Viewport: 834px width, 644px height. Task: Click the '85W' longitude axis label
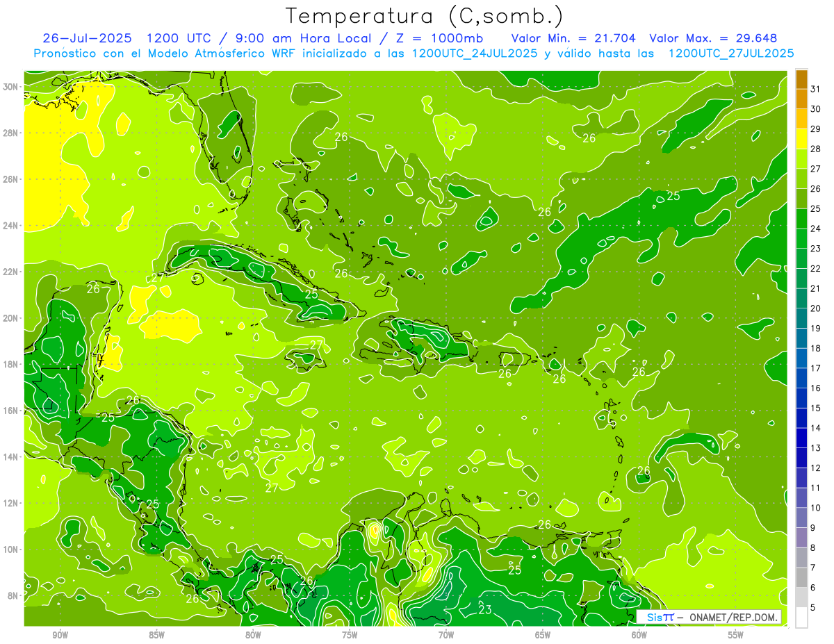(x=156, y=634)
